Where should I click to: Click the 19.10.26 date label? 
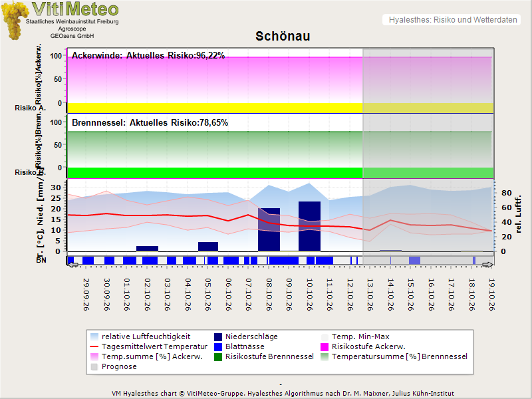[492, 295]
